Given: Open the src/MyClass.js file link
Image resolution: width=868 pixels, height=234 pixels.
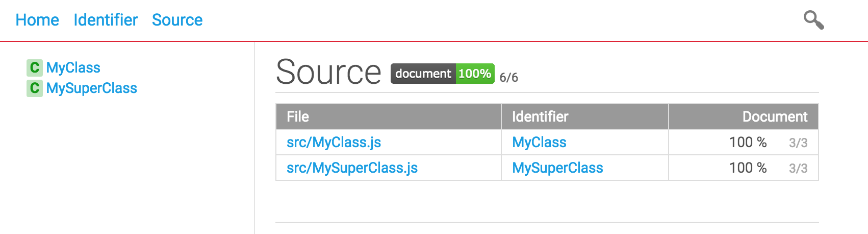Looking at the screenshot, I should coord(334,142).
